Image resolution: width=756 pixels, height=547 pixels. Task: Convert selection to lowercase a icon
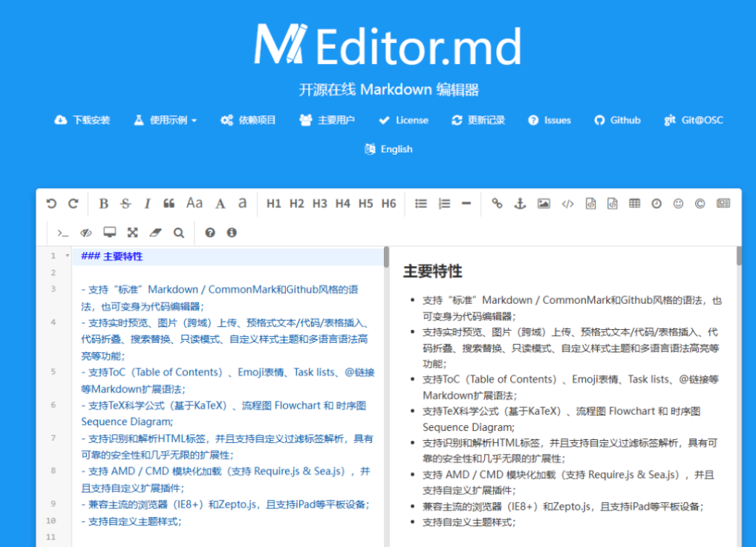242,204
